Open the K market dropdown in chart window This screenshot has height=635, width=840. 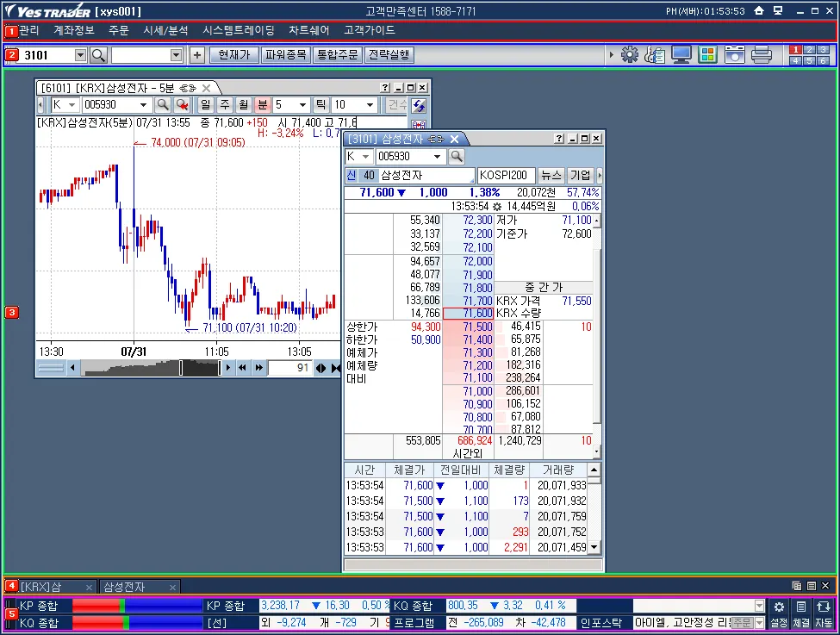pos(72,105)
